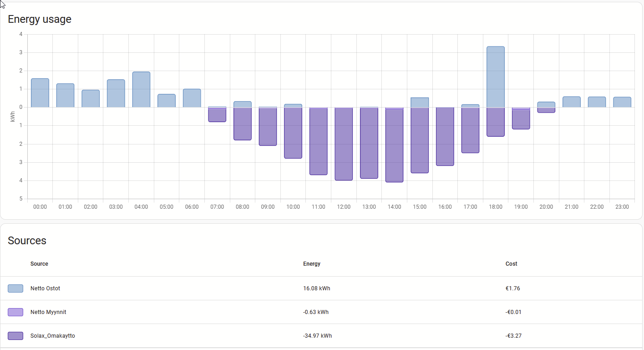Click the purple bar at 12:00
The image size is (644, 350).
coord(344,144)
